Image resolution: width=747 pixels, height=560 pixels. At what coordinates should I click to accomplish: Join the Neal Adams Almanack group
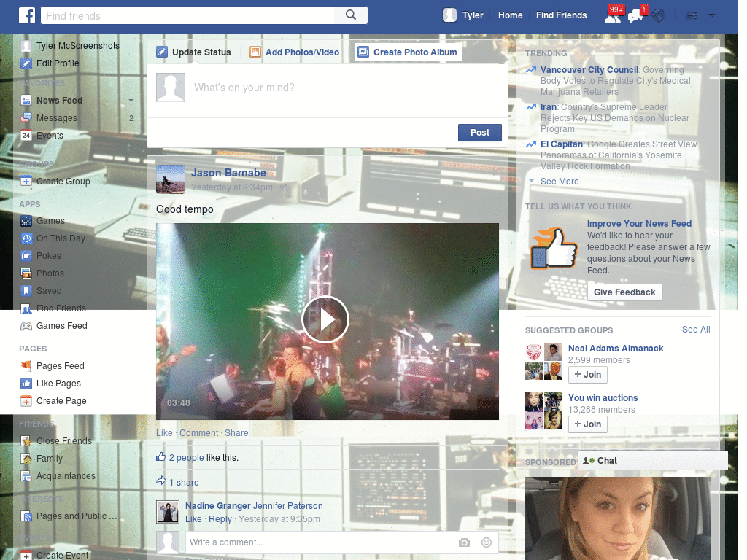pyautogui.click(x=587, y=375)
